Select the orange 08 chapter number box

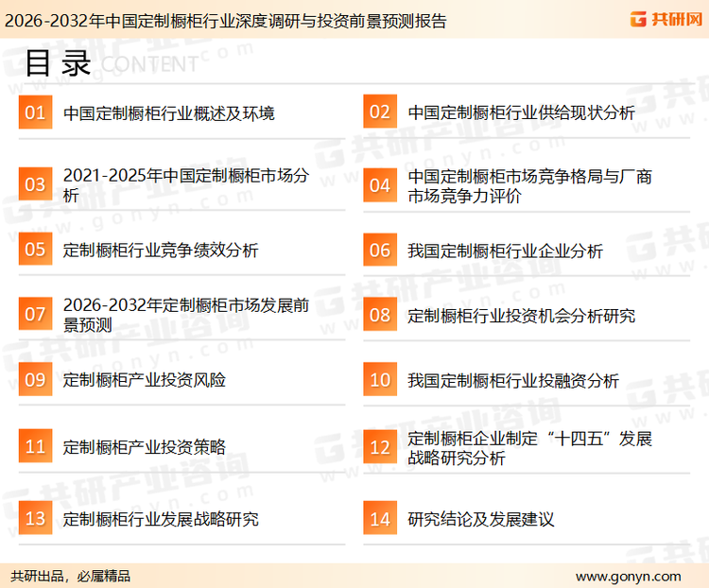(380, 315)
